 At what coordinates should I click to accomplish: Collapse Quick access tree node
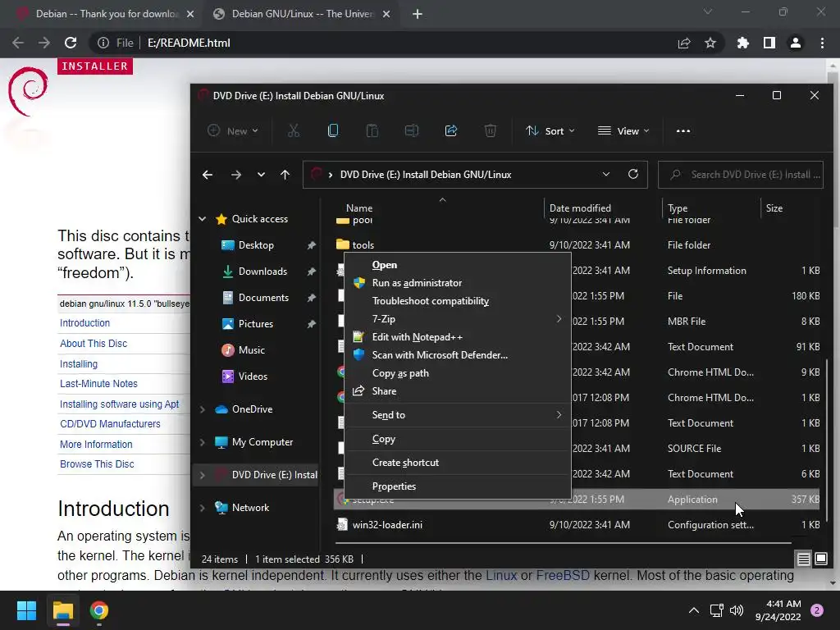[x=203, y=218]
